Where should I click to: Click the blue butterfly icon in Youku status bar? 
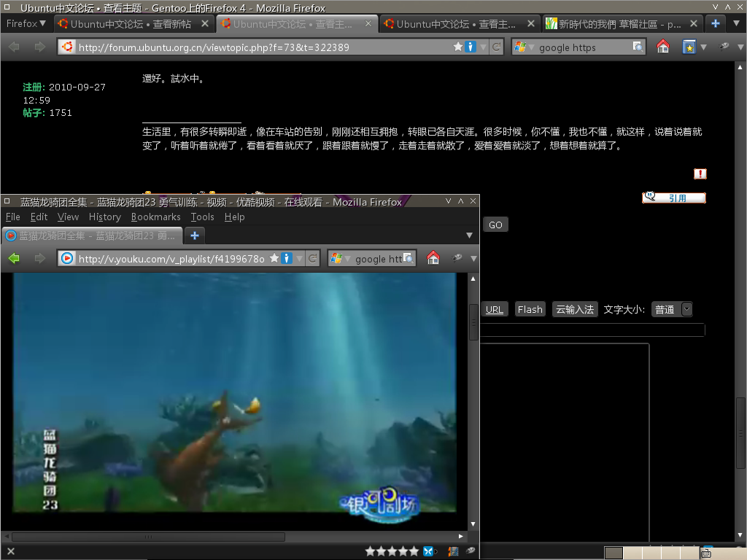tap(429, 551)
